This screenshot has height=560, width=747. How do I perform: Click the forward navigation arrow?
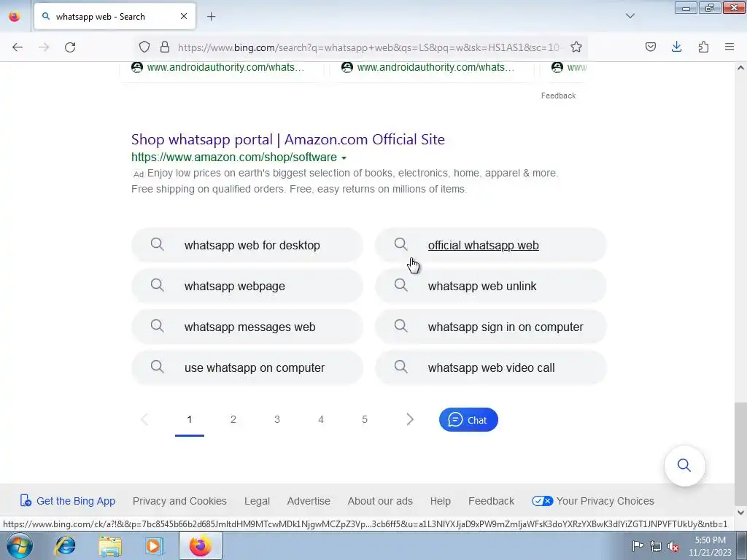(x=44, y=47)
